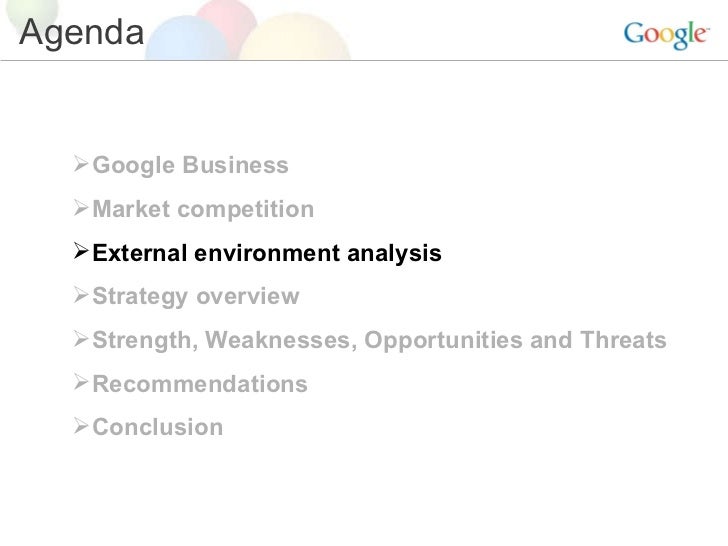
Task: Click the arrow bullet beside Recommendations
Action: click(x=83, y=384)
